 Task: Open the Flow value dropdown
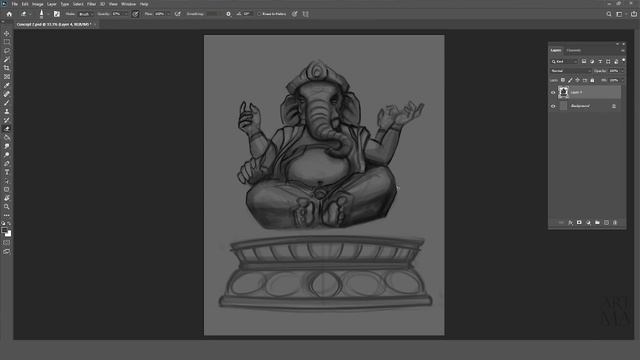click(168, 14)
